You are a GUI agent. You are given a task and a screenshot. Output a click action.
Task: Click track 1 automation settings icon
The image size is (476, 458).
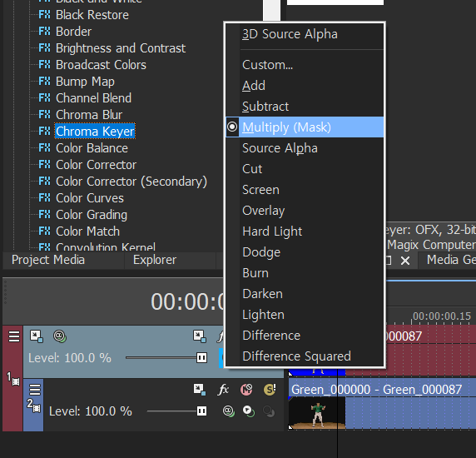(60, 336)
